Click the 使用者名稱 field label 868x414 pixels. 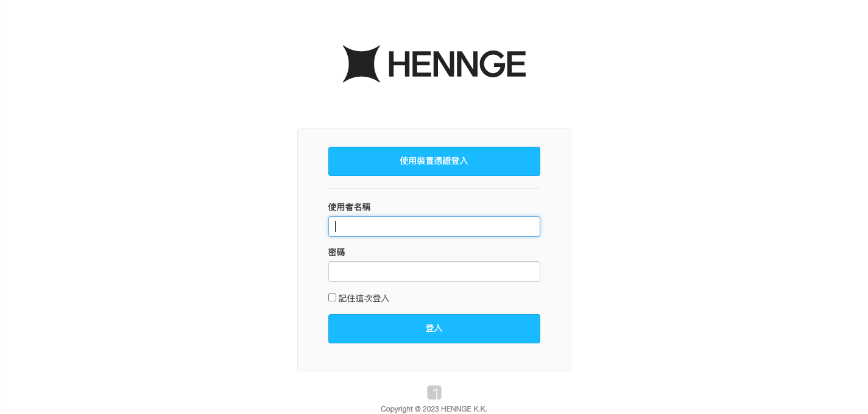[x=349, y=207]
